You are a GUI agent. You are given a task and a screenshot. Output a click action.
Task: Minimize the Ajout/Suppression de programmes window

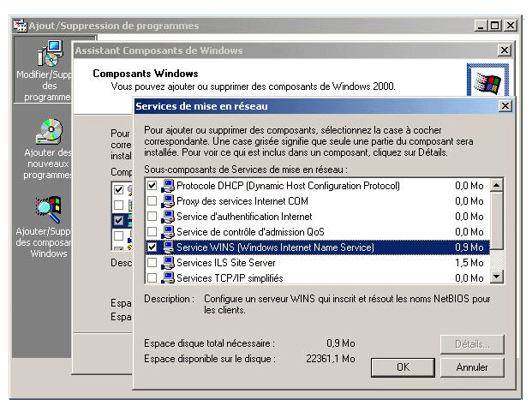(481, 26)
